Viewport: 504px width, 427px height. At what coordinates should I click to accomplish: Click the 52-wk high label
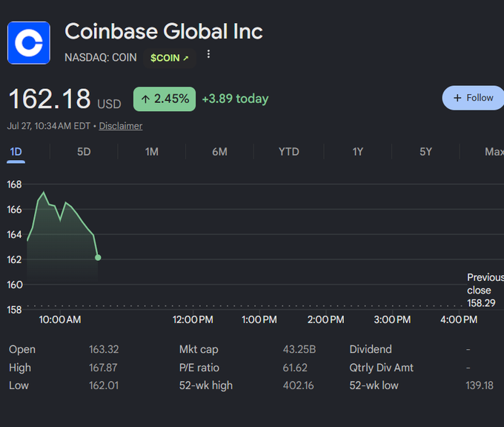pyautogui.click(x=206, y=385)
